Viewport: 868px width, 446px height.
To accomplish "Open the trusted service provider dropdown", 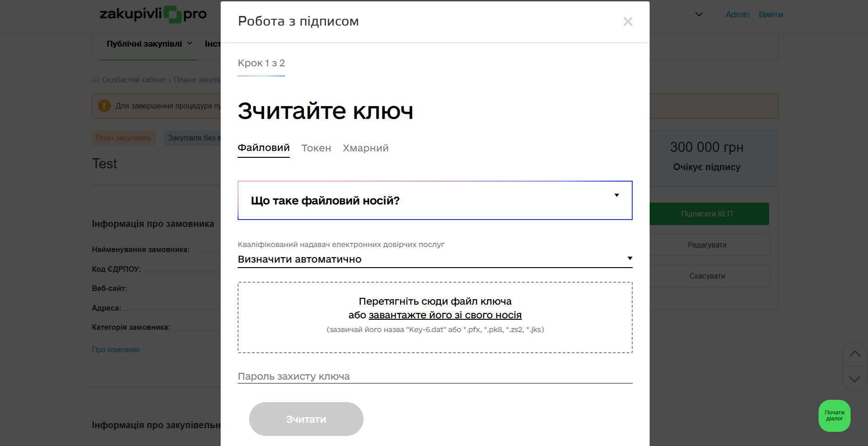I will coord(434,259).
